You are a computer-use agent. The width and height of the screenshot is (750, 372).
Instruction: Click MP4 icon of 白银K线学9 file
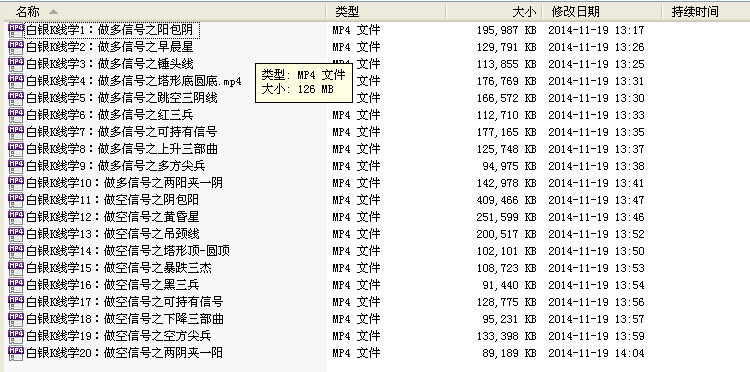(x=16, y=166)
